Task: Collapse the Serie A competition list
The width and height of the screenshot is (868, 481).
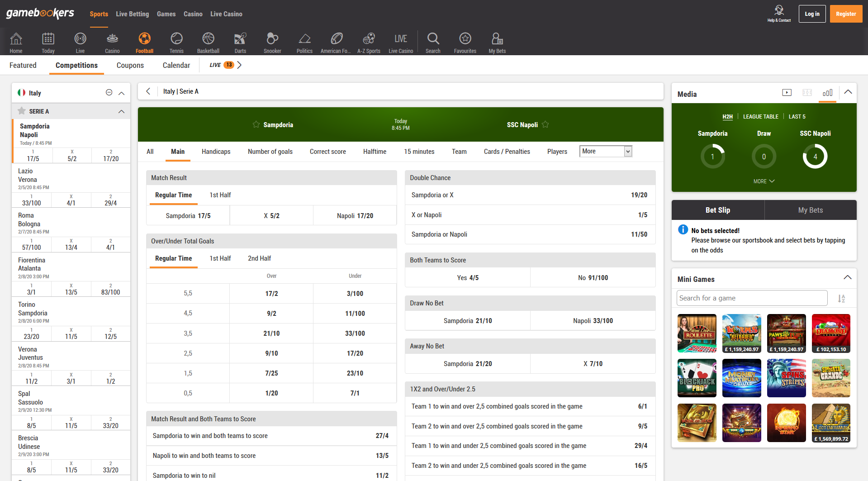Action: pyautogui.click(x=121, y=111)
